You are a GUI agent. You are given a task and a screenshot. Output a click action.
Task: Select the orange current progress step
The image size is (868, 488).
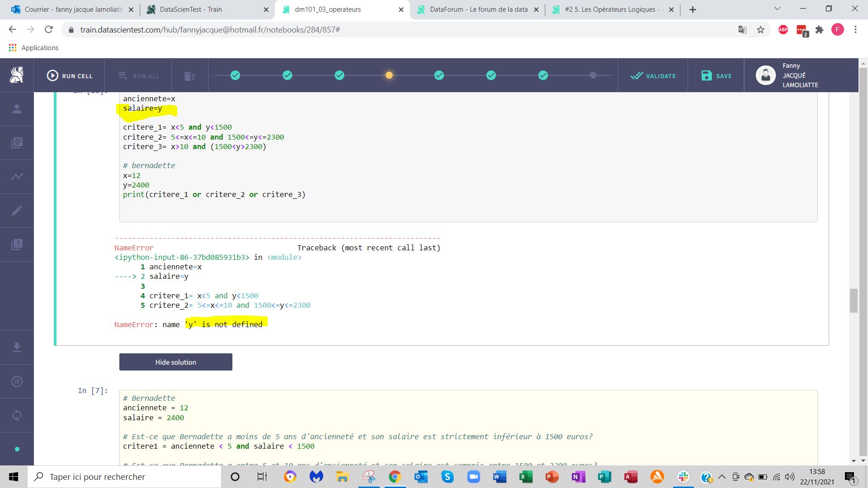pos(389,75)
